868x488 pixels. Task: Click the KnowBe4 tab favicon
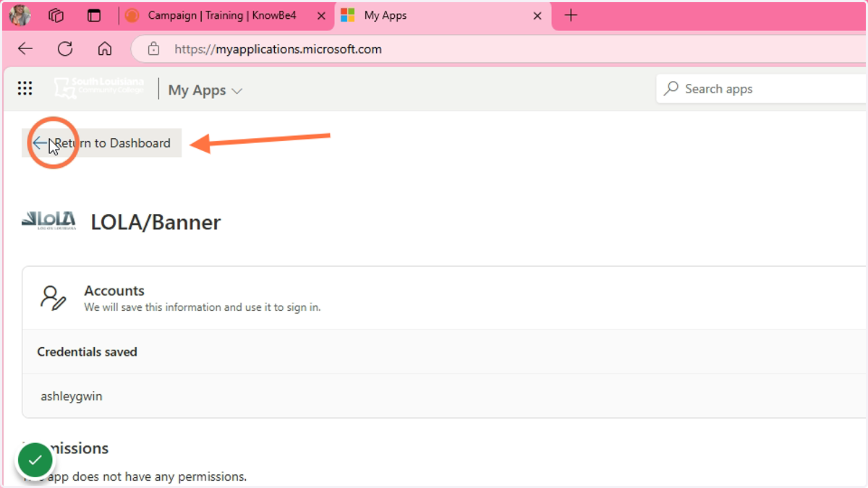(132, 15)
